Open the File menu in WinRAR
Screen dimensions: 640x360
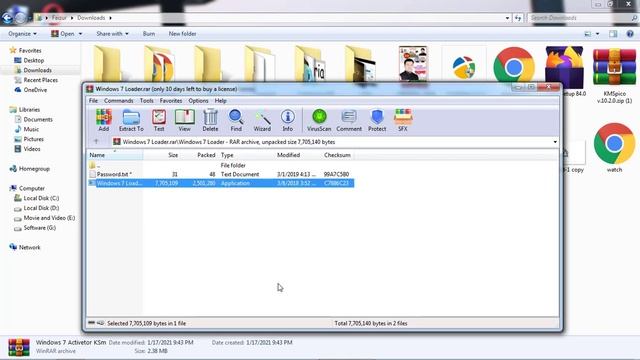tap(93, 100)
